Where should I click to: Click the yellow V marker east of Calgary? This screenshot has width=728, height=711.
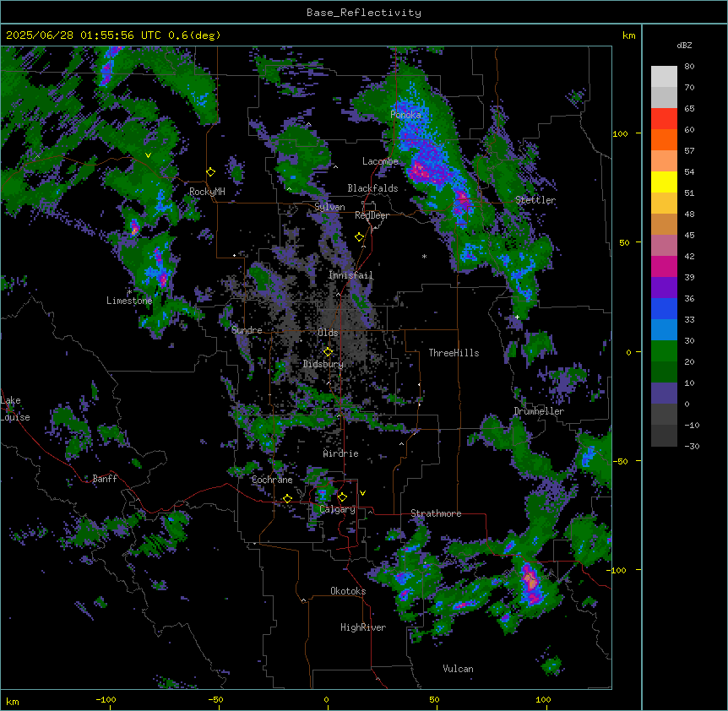(362, 493)
